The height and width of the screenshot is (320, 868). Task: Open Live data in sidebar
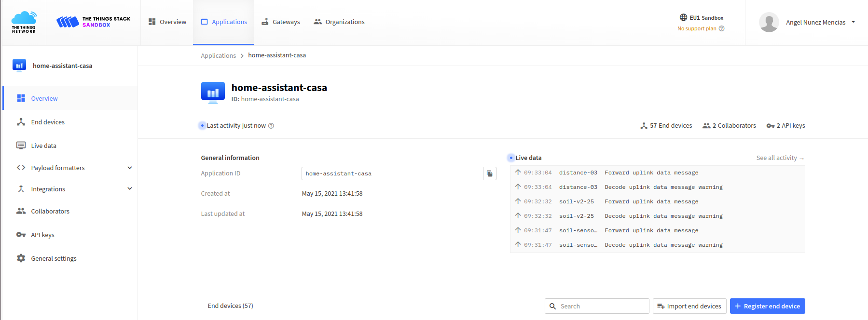click(x=43, y=146)
